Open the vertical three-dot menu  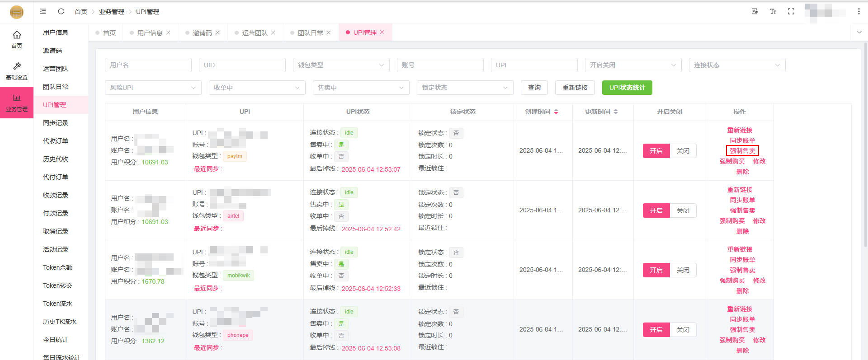coord(859,11)
